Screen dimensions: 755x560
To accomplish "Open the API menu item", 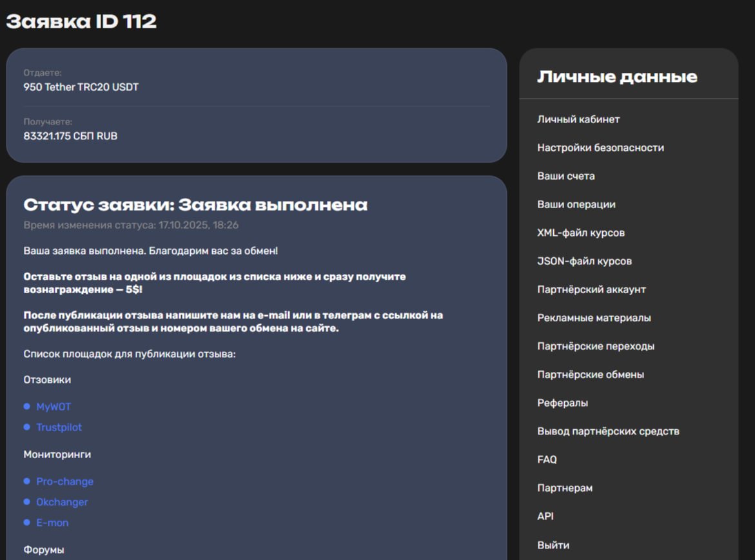I will (x=545, y=516).
